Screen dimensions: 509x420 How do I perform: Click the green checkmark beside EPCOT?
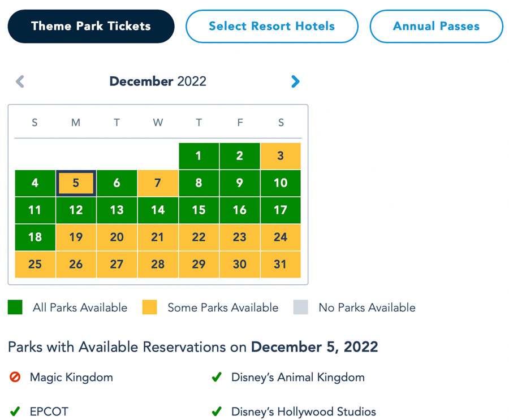pos(15,412)
